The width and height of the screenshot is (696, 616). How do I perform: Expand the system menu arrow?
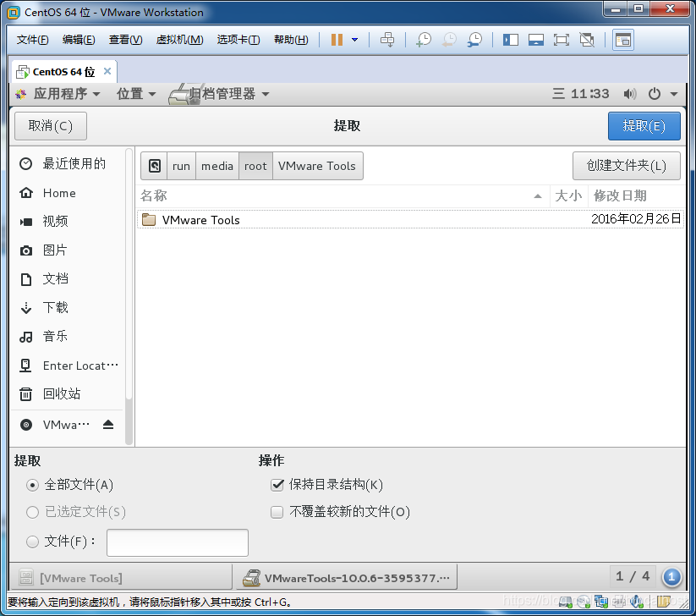(674, 94)
